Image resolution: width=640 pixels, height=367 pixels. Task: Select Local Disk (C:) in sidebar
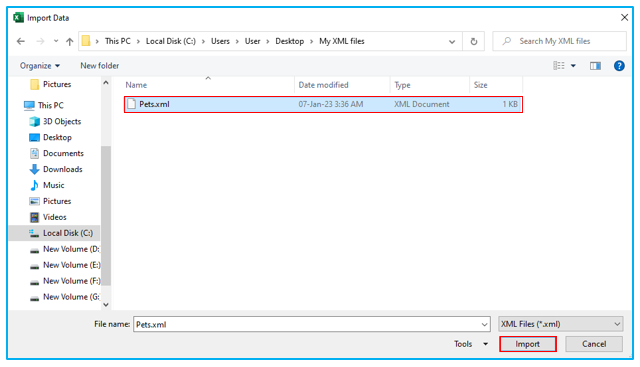coord(54,233)
